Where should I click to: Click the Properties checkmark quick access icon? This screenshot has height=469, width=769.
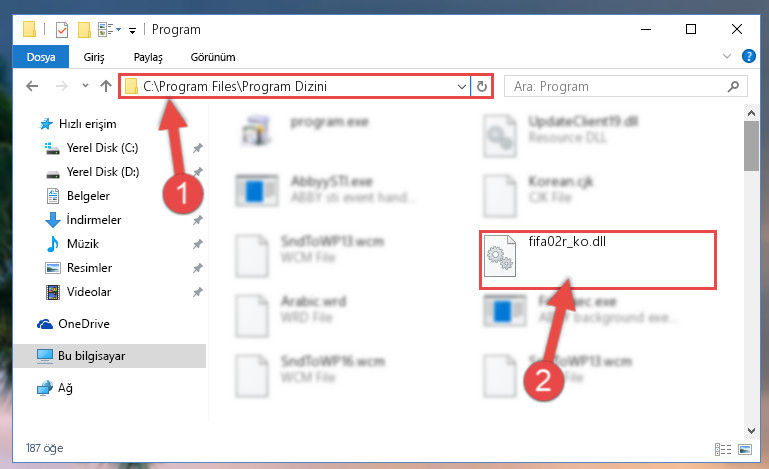tap(62, 30)
